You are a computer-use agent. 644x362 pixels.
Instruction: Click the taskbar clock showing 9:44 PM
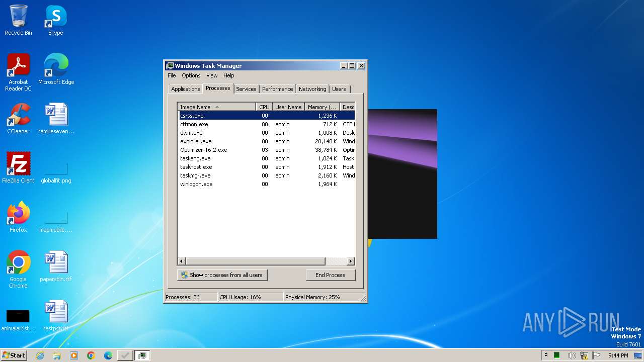click(x=618, y=355)
